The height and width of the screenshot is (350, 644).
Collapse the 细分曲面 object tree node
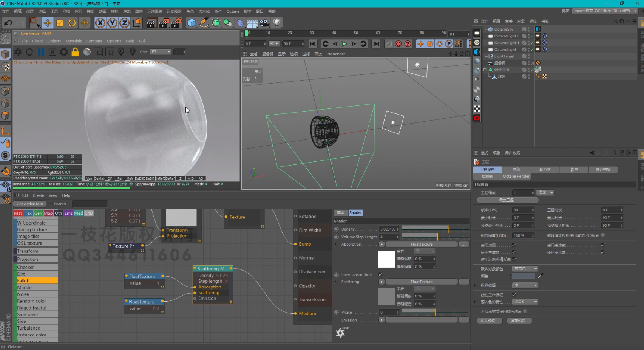coord(485,70)
